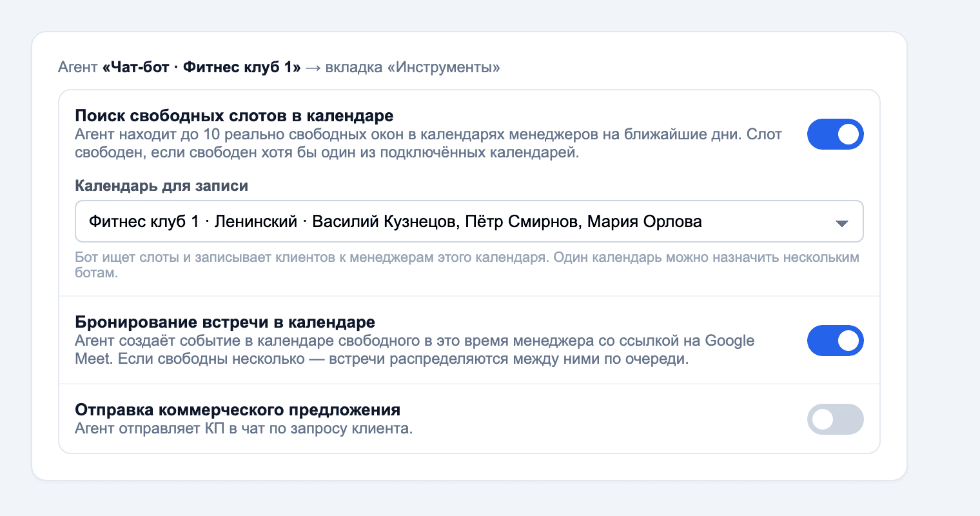Viewport: 980px width, 516px height.
Task: Click the hint "Бот ищет слоты и записывает клиентов"
Action: point(467,264)
